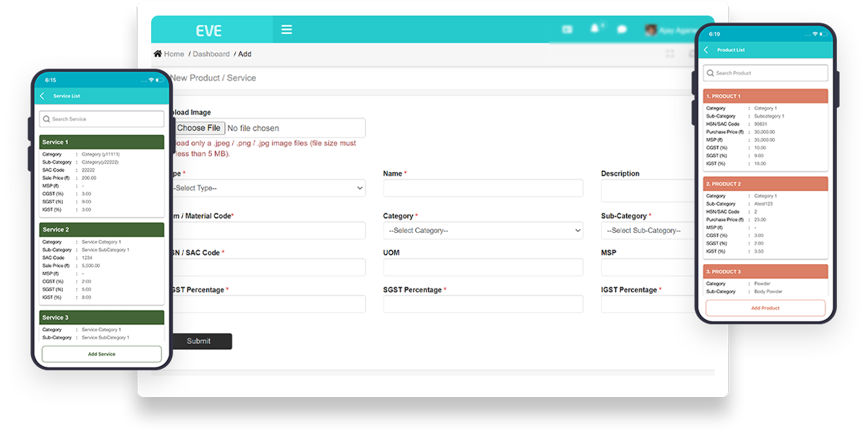This screenshot has width=868, height=434.
Task: Focus the Search Product field
Action: click(765, 73)
